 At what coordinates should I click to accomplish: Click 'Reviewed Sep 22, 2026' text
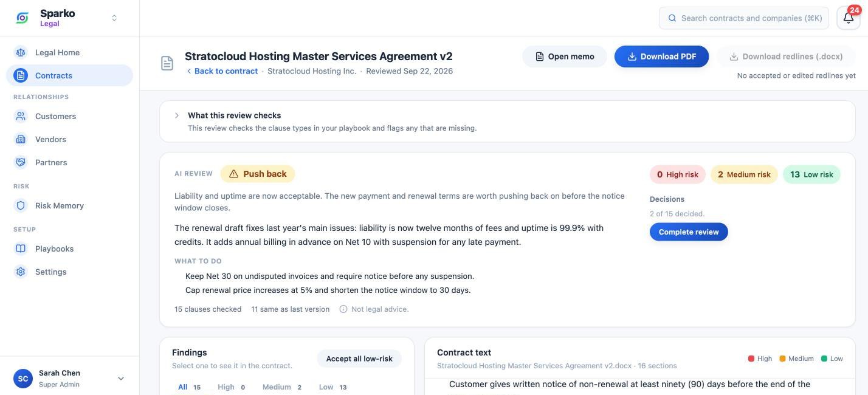tap(410, 71)
